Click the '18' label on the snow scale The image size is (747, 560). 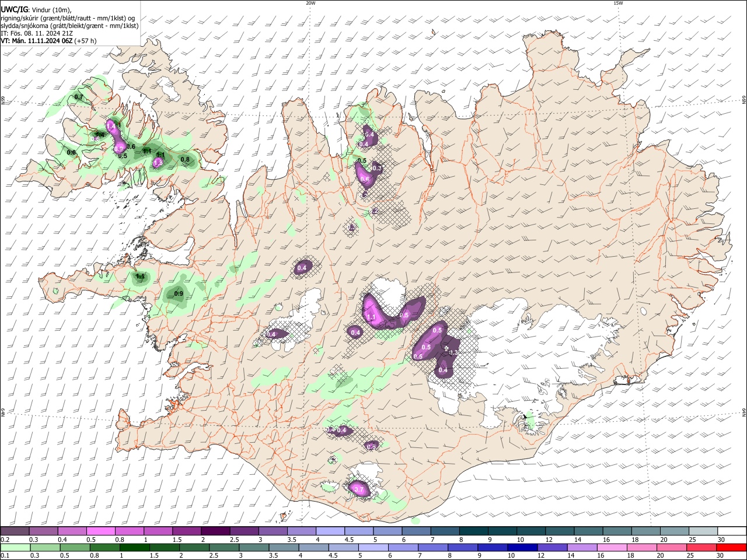tap(635, 540)
